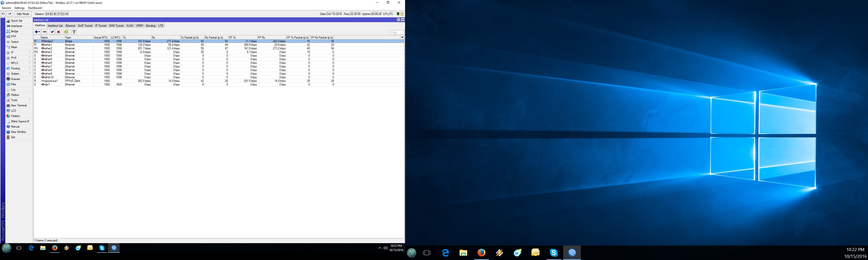Open column selector dropdown at table right
This screenshot has width=868, height=260.
pos(402,37)
